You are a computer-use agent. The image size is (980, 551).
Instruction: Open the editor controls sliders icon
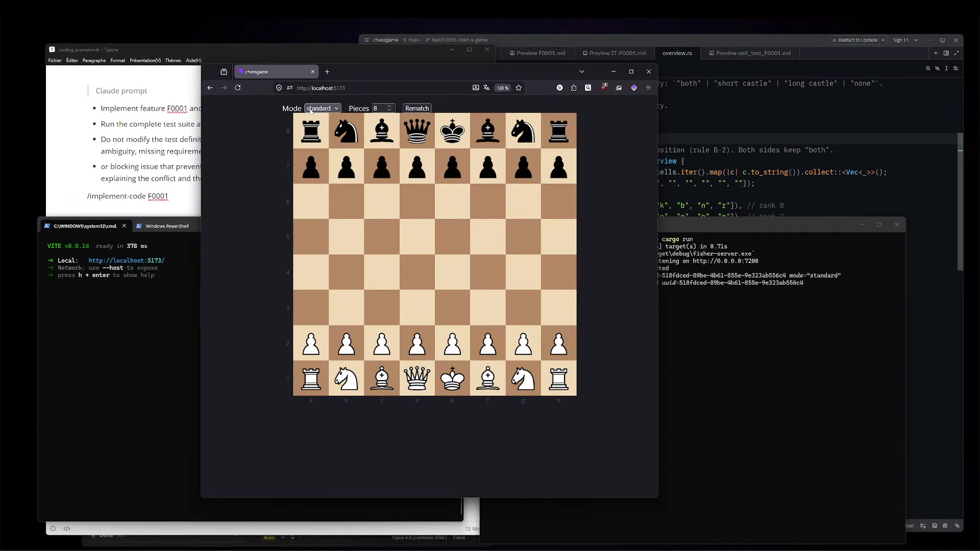(955, 68)
